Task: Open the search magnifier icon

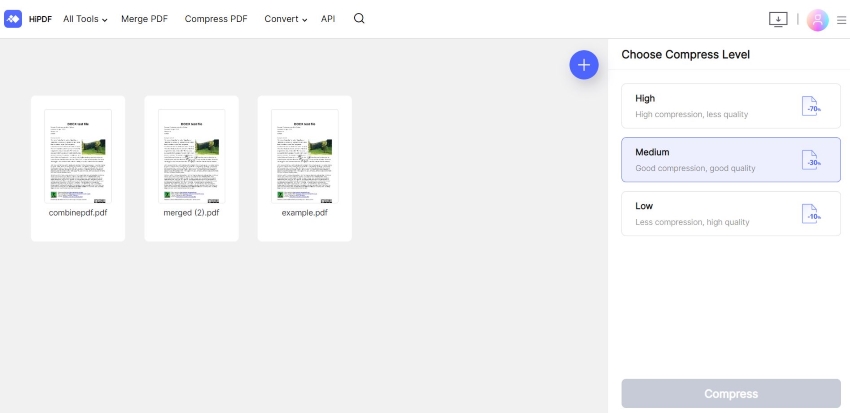Action: click(359, 18)
